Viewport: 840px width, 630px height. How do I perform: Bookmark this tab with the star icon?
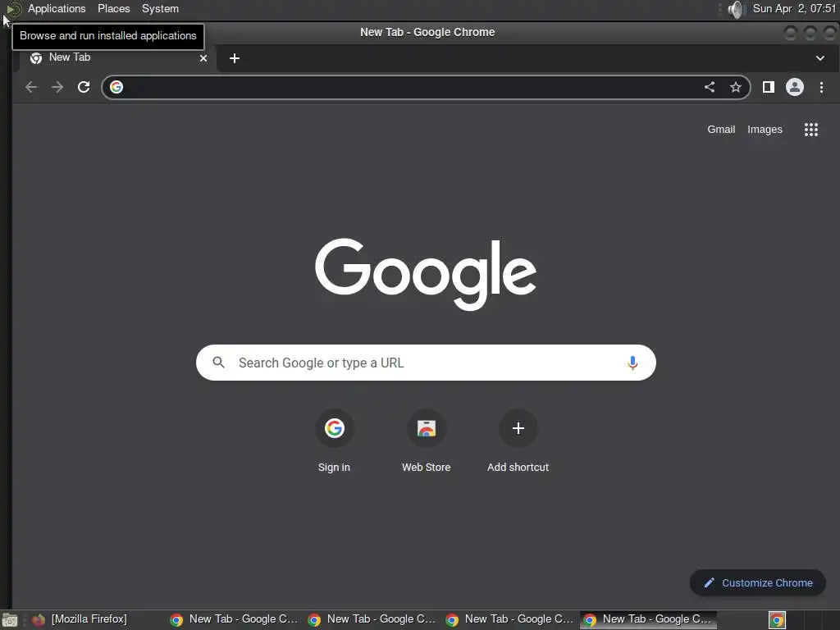[736, 87]
